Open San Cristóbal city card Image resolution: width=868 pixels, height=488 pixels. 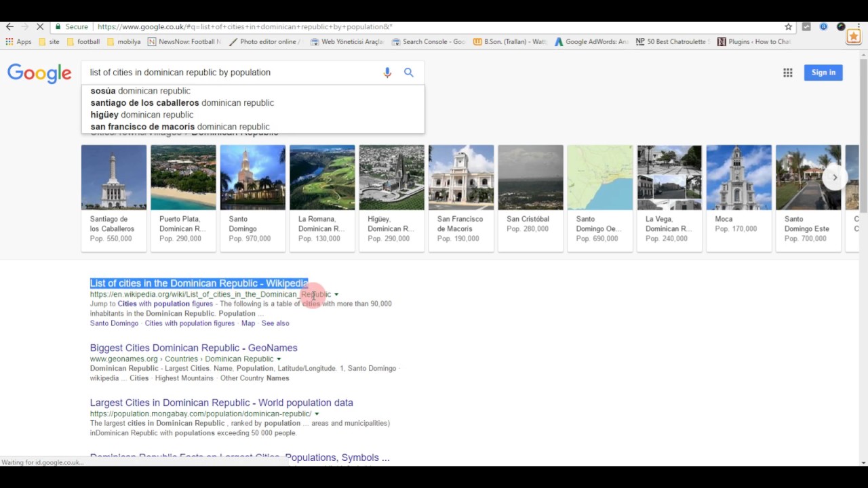pyautogui.click(x=530, y=198)
